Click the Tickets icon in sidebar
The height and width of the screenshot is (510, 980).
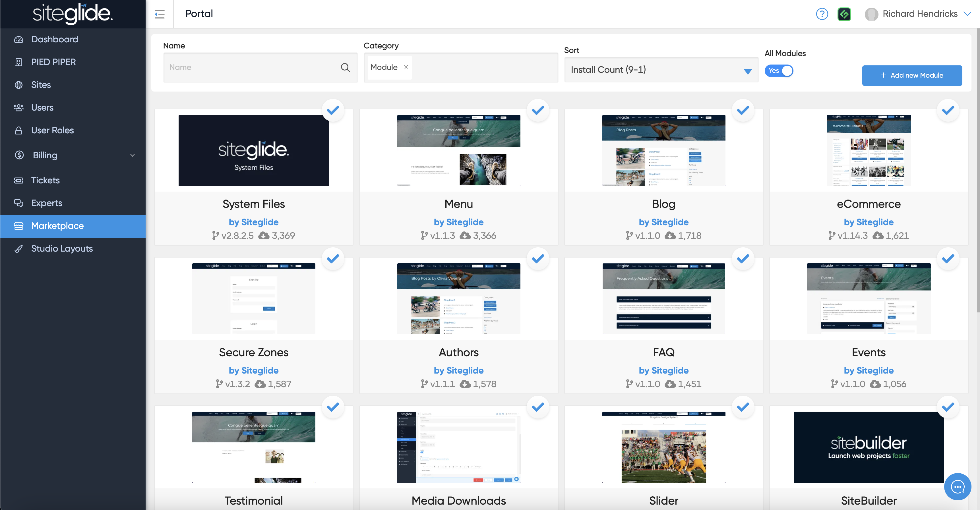tap(19, 180)
